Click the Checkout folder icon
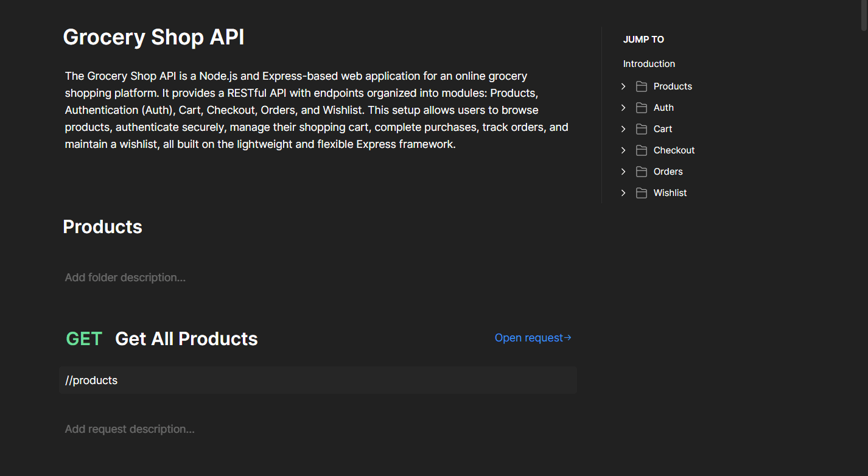This screenshot has height=476, width=868. pos(642,150)
